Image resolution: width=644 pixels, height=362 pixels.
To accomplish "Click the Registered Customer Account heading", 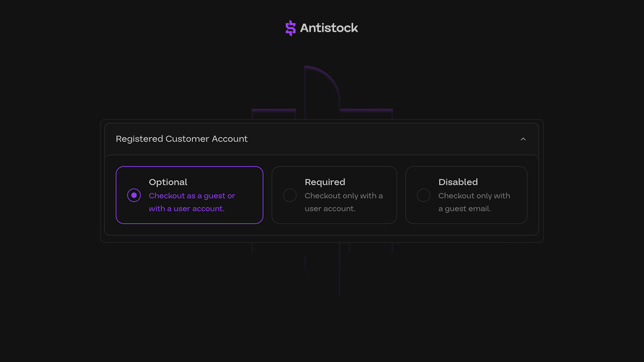I will pyautogui.click(x=182, y=139).
